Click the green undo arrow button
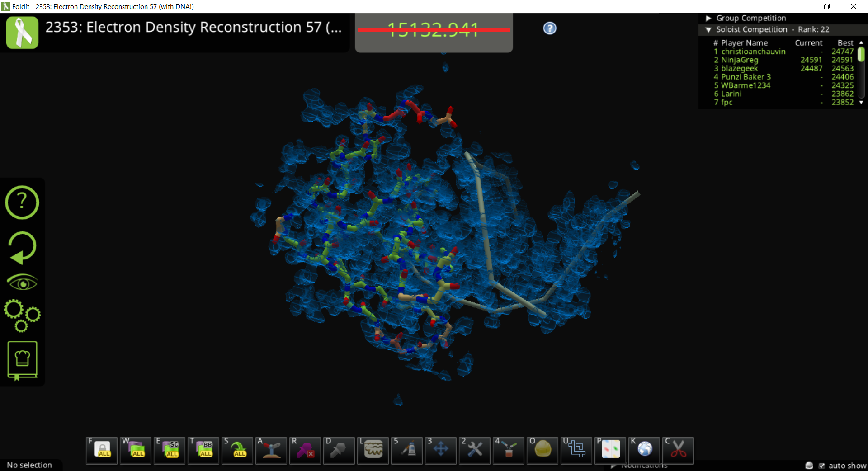Screen dimensions: 868x471 (x=22, y=247)
